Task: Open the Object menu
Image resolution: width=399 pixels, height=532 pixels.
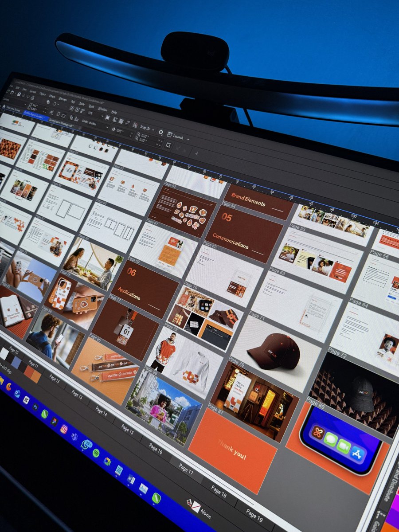Action: coord(43,94)
